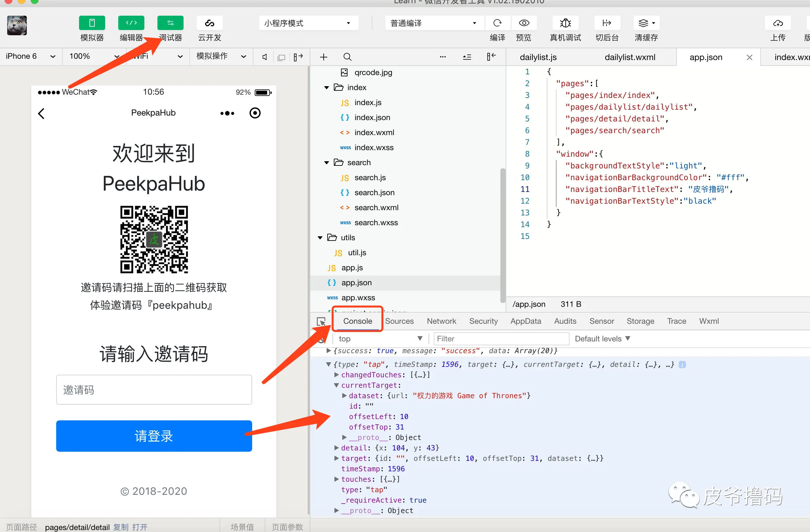Switch to the Storage tab
The width and height of the screenshot is (810, 532).
[640, 321]
